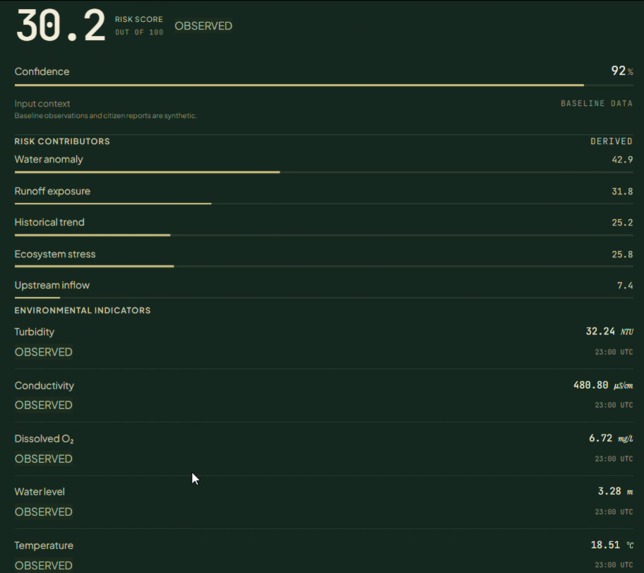This screenshot has width=644, height=573.
Task: Select the Conductivity label
Action: tap(44, 386)
